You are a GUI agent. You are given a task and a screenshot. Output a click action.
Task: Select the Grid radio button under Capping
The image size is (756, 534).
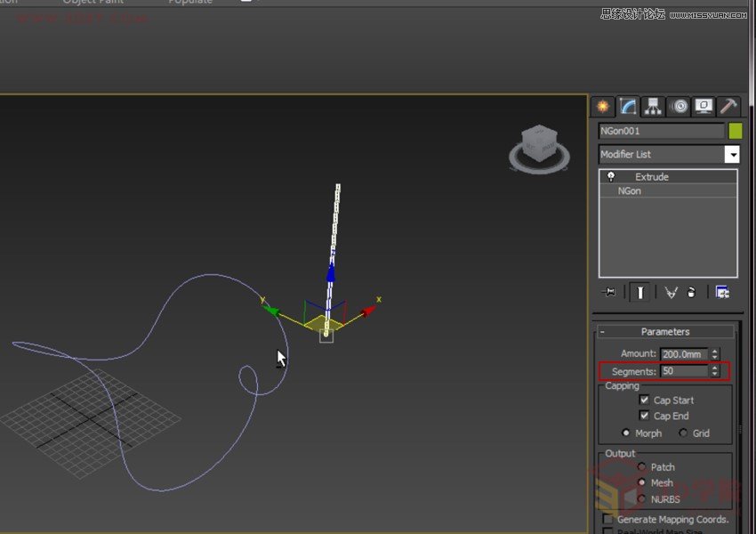pos(683,432)
